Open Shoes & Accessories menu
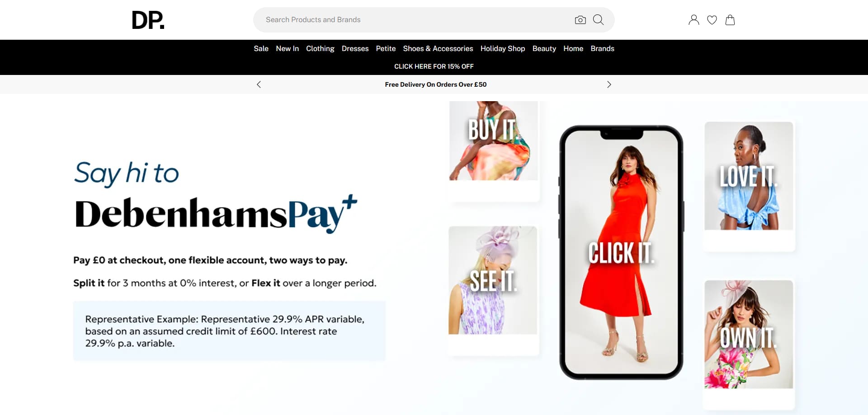Screen dimensions: 868x415 [438, 48]
